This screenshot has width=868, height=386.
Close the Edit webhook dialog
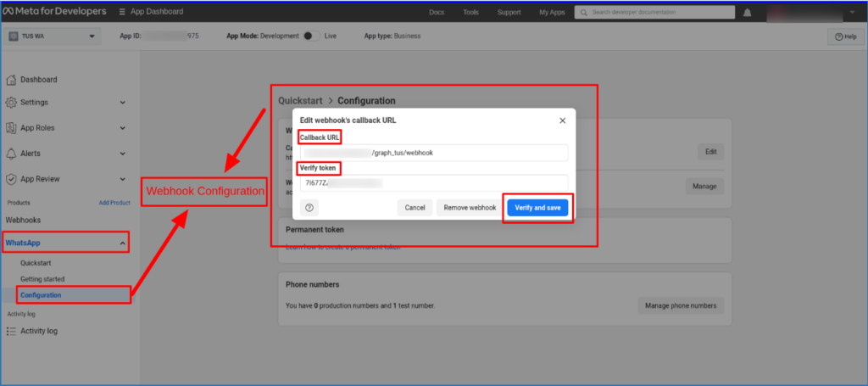[x=563, y=120]
